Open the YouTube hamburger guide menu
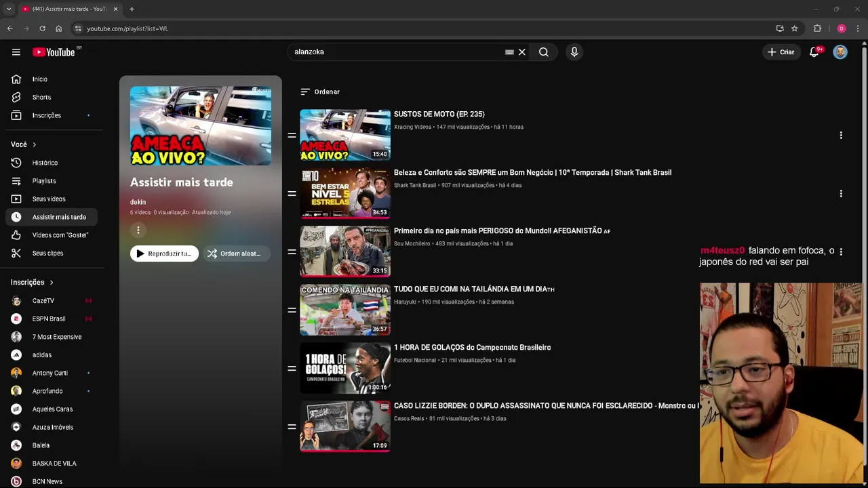The width and height of the screenshot is (868, 488). tap(16, 52)
